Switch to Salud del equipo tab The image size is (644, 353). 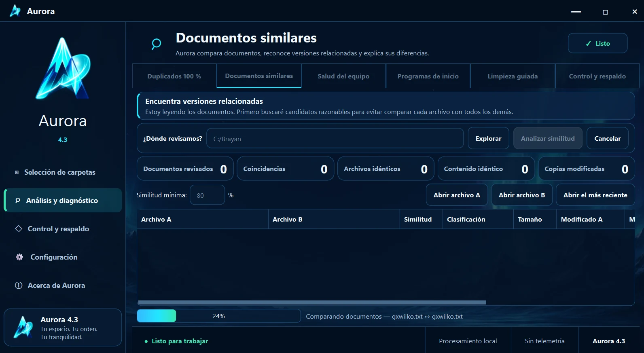tap(343, 76)
